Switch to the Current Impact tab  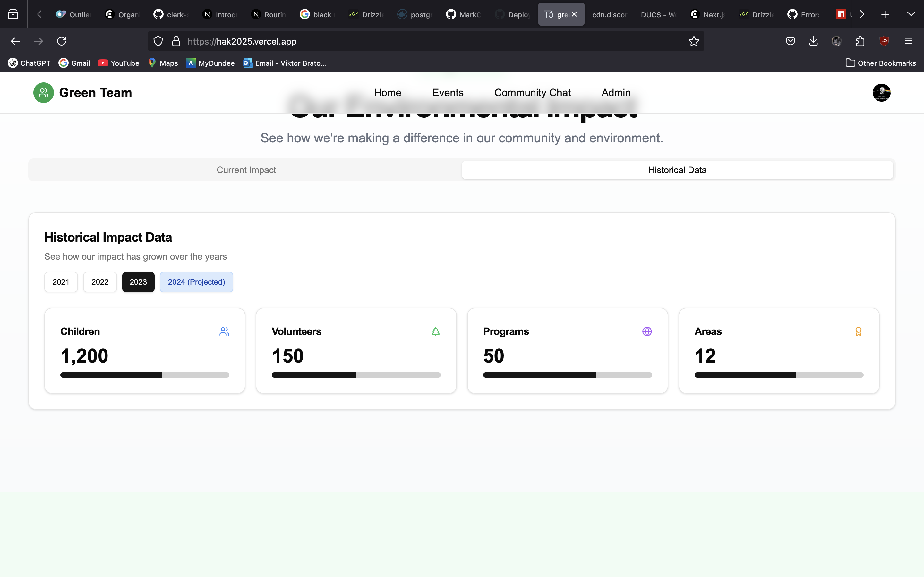point(246,170)
